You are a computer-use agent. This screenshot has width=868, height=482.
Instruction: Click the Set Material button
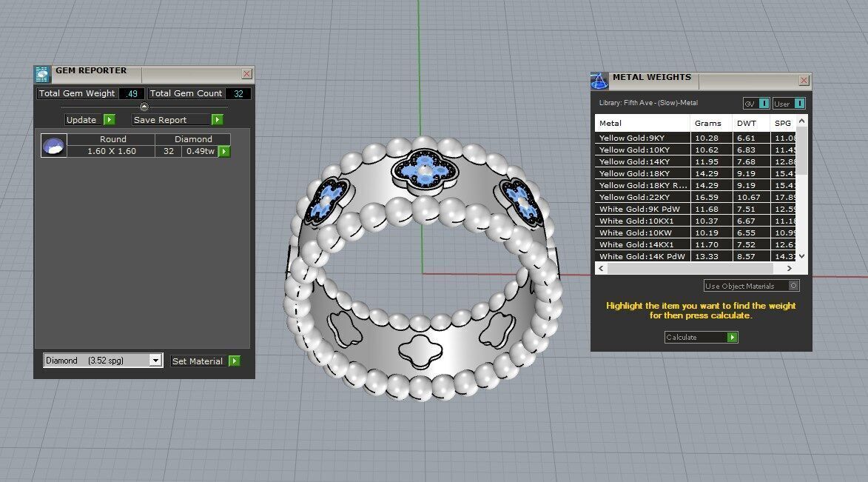(x=206, y=361)
